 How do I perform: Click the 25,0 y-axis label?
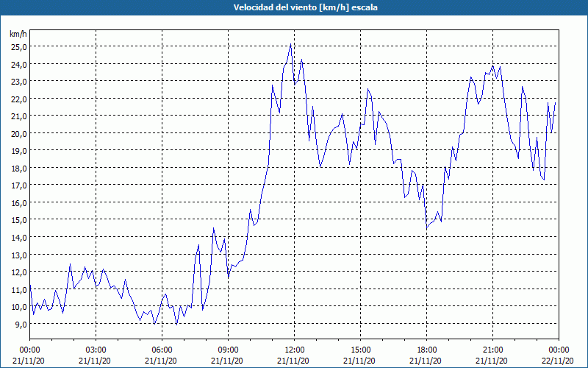(x=18, y=47)
